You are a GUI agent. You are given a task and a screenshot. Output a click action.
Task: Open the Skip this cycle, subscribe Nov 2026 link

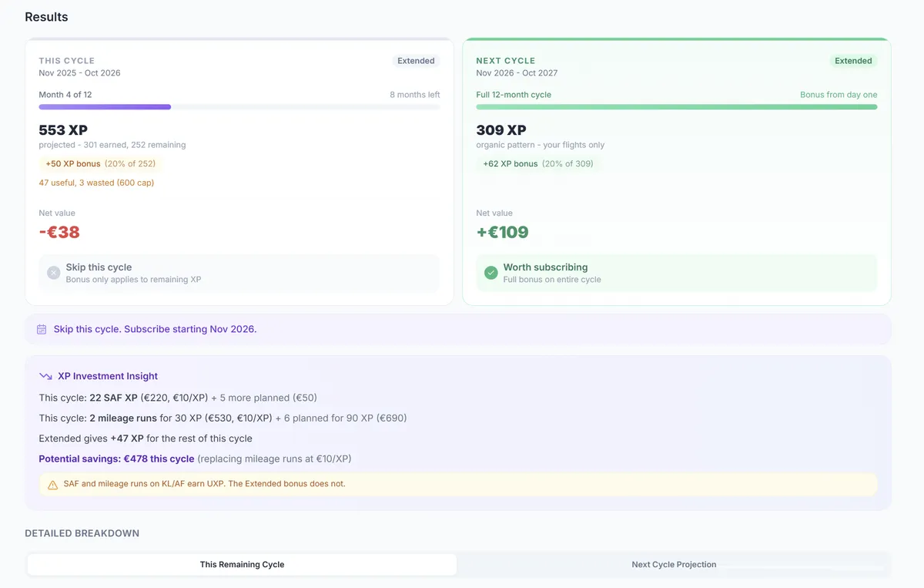(x=153, y=328)
